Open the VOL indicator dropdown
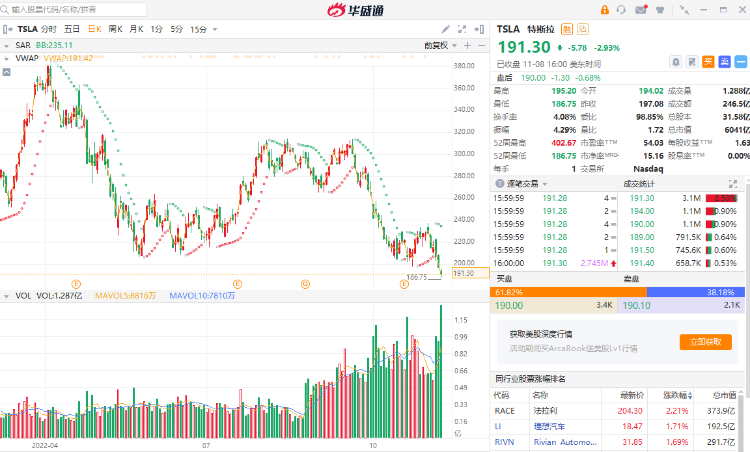750x452 pixels. tap(6, 297)
